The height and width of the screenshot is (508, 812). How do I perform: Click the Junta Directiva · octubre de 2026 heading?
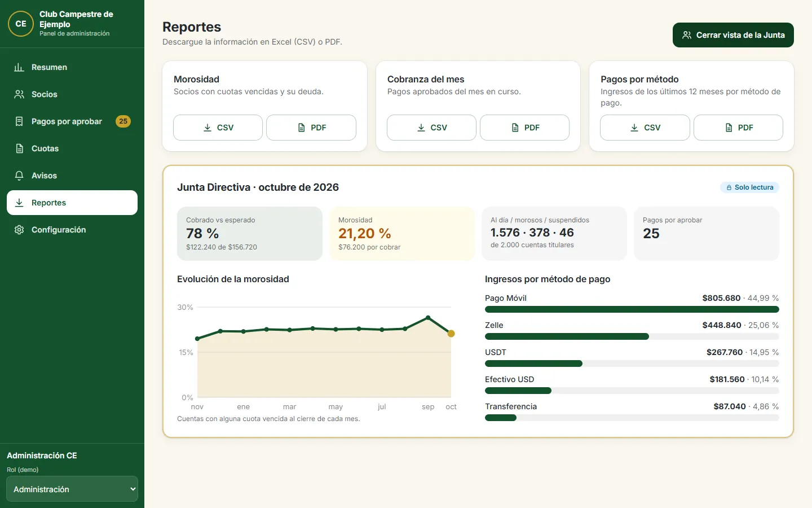[x=258, y=187]
